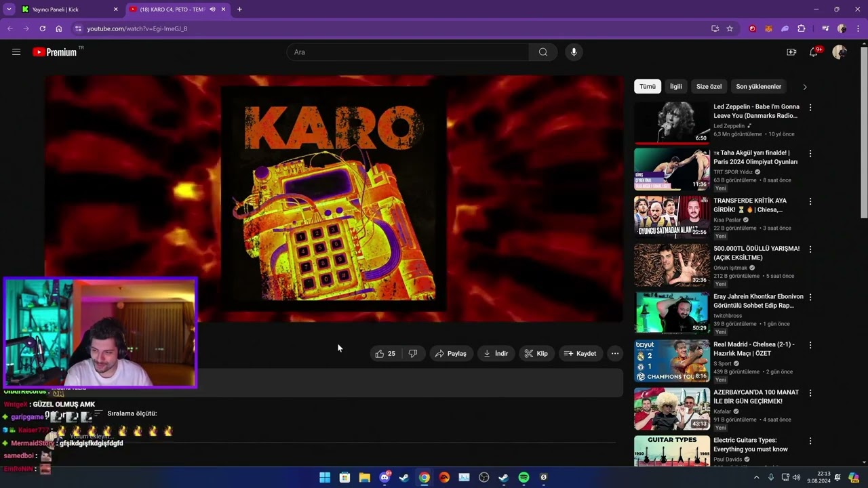Click the search magnifier button

pos(543,52)
